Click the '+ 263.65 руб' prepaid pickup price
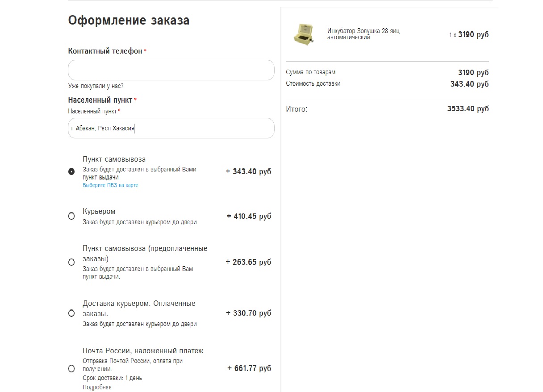543x392 pixels. (x=248, y=262)
